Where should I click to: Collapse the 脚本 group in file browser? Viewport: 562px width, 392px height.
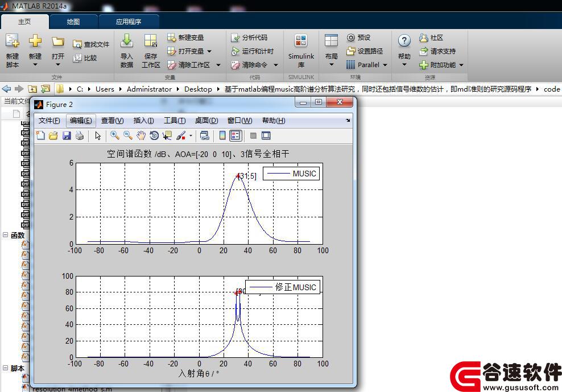coord(5,368)
